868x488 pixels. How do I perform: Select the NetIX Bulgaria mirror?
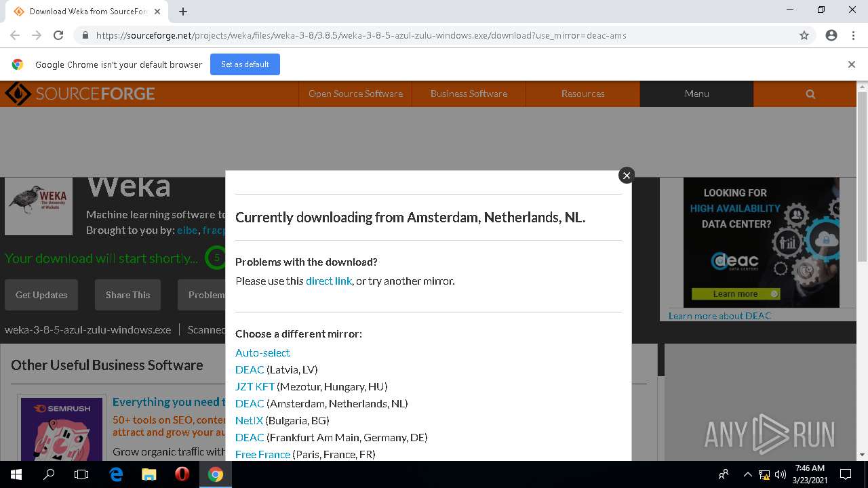click(x=249, y=420)
